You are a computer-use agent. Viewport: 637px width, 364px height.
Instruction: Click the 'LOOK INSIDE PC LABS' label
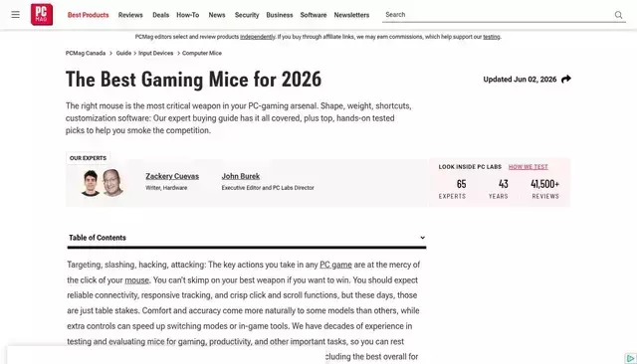tap(470, 167)
